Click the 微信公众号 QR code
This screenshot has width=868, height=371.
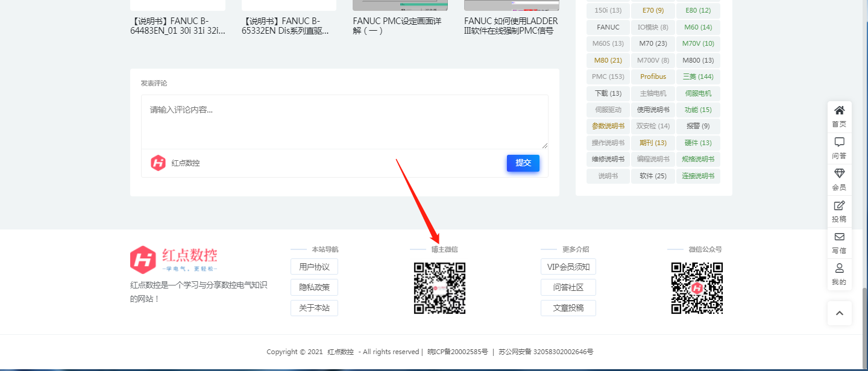coord(697,288)
